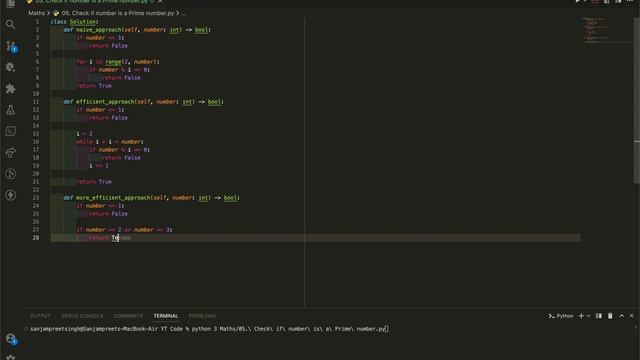Click line number 23 in gutter
This screenshot has height=360, width=640.
[36, 198]
